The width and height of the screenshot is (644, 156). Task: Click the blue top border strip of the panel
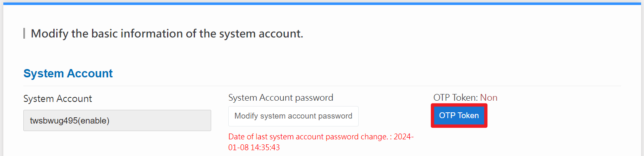tap(322, 3)
